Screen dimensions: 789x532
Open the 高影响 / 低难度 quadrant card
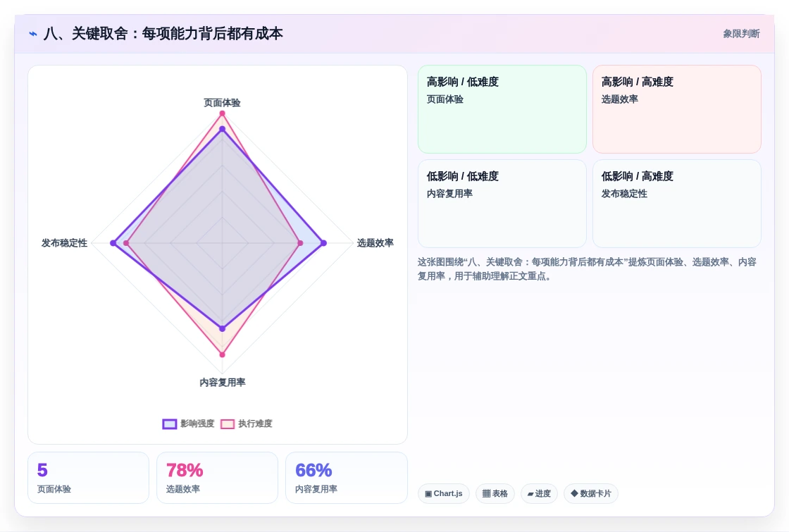pyautogui.click(x=502, y=109)
